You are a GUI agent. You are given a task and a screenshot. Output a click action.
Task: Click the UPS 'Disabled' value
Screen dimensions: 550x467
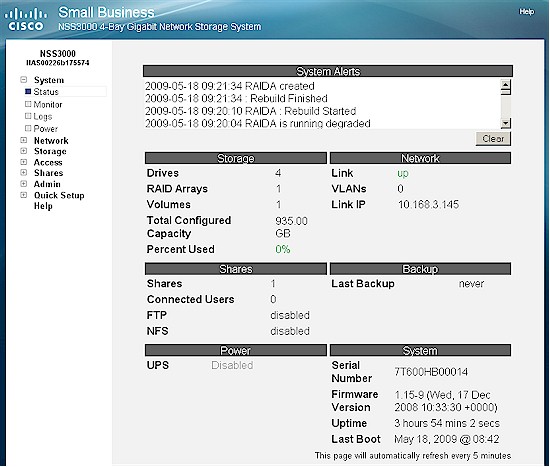(x=232, y=365)
